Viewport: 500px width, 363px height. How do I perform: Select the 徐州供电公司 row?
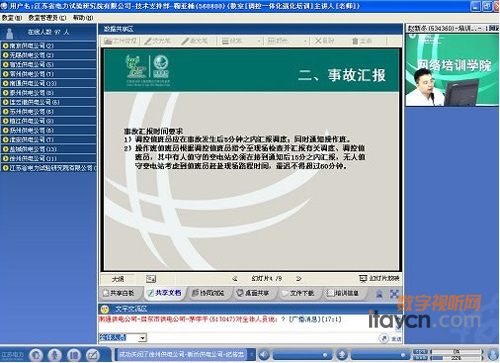48,158
